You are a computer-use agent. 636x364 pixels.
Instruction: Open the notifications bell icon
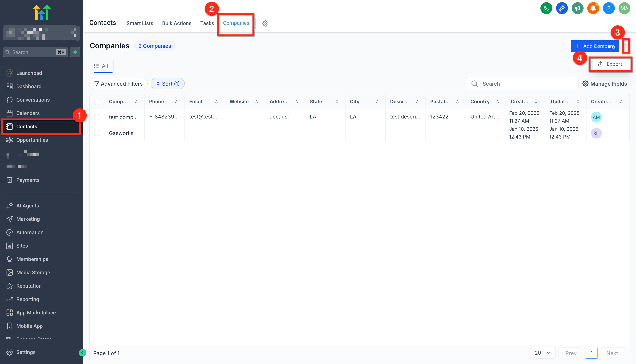tap(593, 9)
